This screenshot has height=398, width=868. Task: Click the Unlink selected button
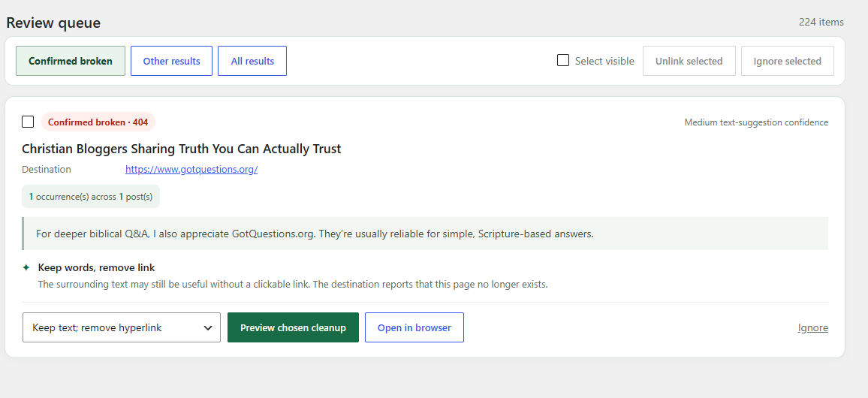[x=689, y=61]
